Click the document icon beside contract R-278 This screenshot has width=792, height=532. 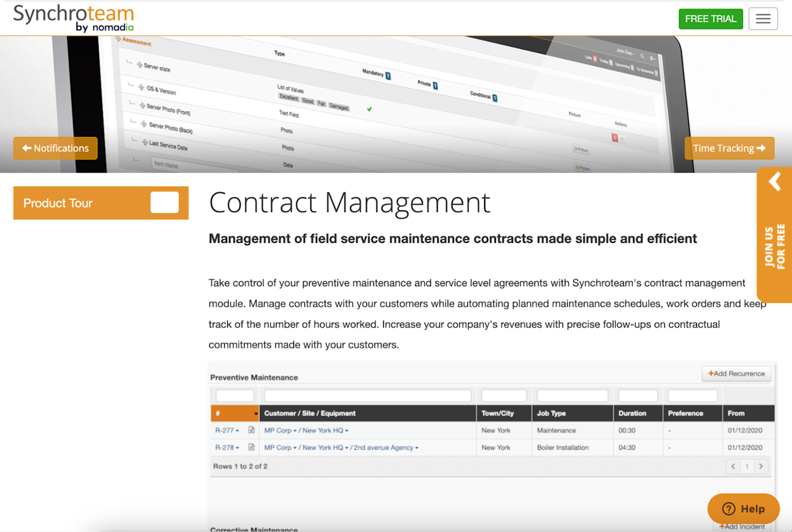point(251,447)
